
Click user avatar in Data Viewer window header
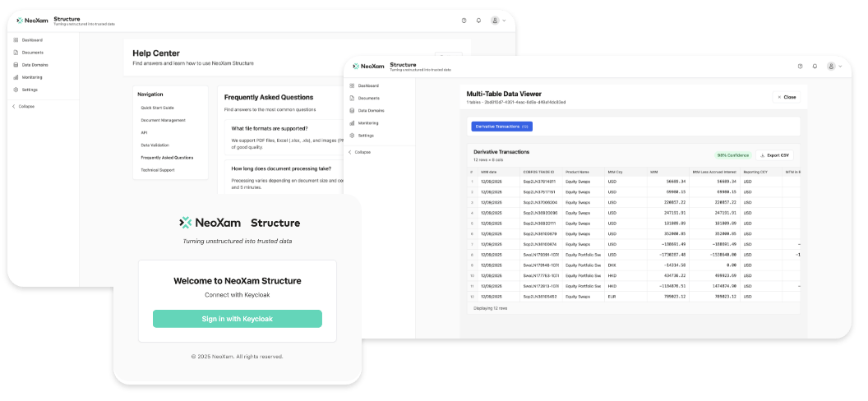(831, 66)
